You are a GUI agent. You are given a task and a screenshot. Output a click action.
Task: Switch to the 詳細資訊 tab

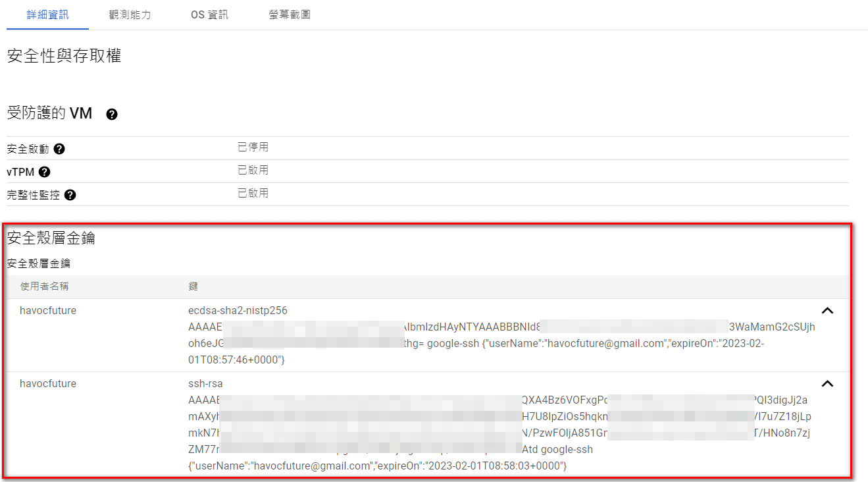(x=47, y=14)
